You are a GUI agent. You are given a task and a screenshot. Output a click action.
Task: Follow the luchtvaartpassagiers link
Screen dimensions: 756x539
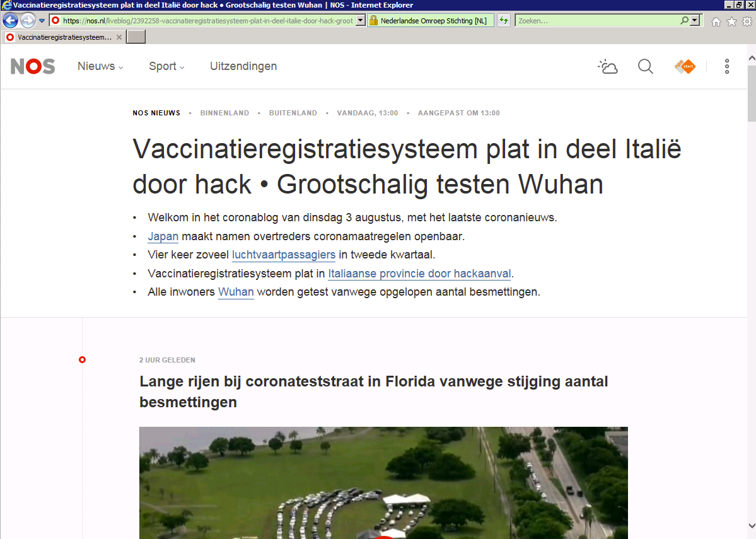(x=283, y=255)
